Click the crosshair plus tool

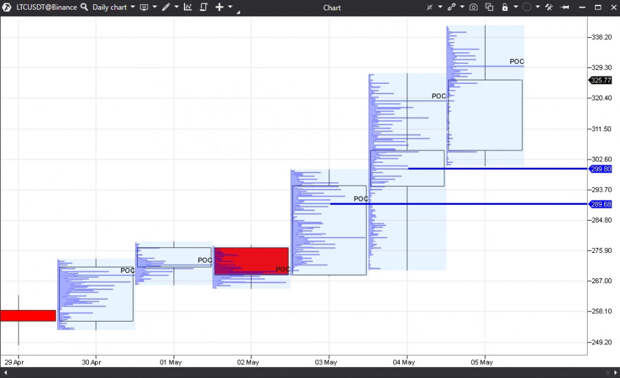219,7
